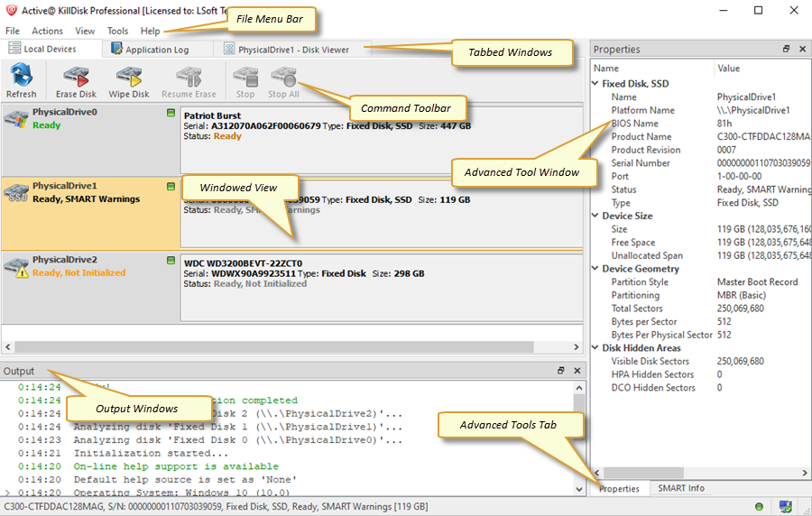Close the Properties panel
This screenshot has width=812, height=516.
pos(802,49)
